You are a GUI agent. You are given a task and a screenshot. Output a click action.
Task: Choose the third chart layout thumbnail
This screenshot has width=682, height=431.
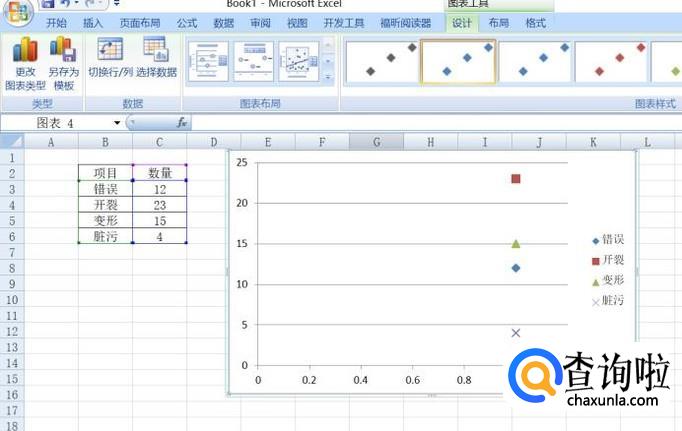click(299, 61)
